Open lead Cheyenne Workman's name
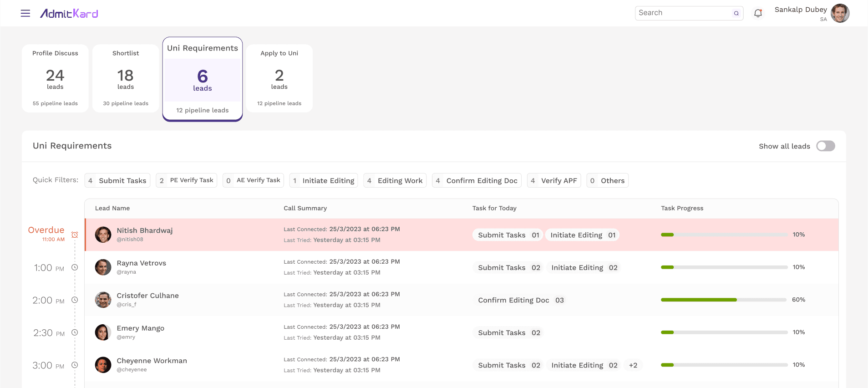The width and height of the screenshot is (868, 388). coord(152,361)
